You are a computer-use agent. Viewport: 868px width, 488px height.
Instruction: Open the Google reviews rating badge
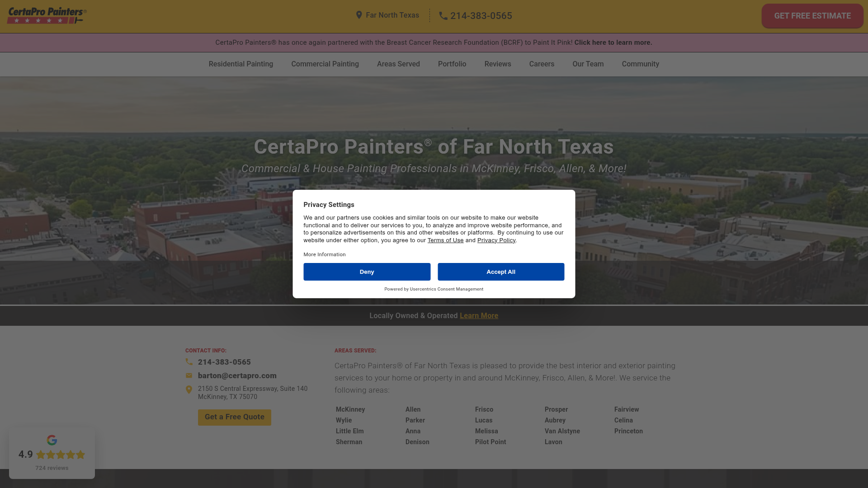coord(52,455)
